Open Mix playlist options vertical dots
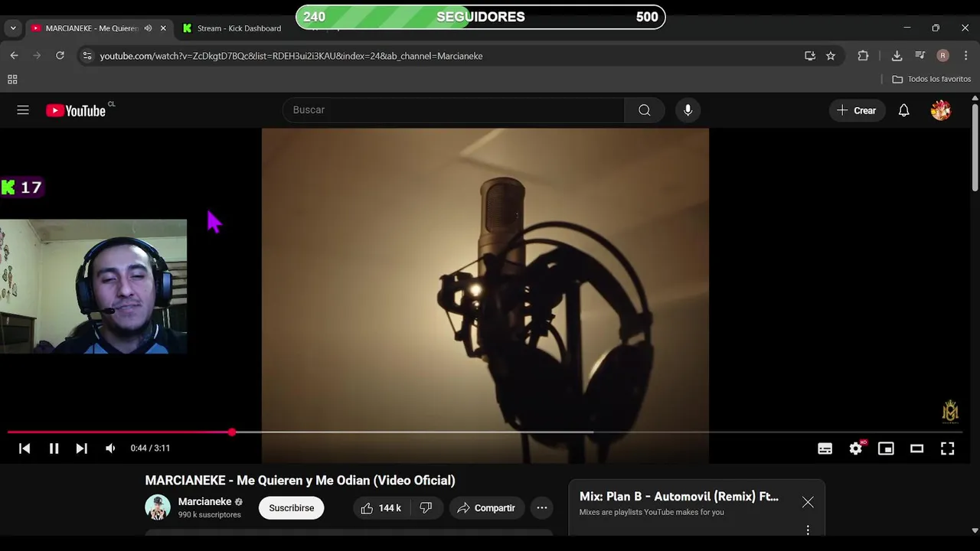 808,530
